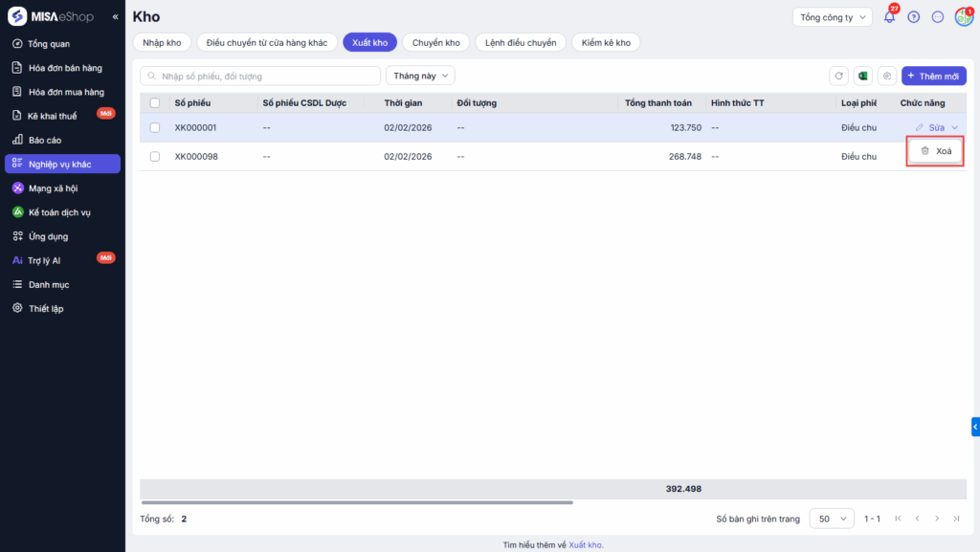Viewport: 980px width, 552px height.
Task: Collapse the left sidebar menu
Action: [x=116, y=17]
